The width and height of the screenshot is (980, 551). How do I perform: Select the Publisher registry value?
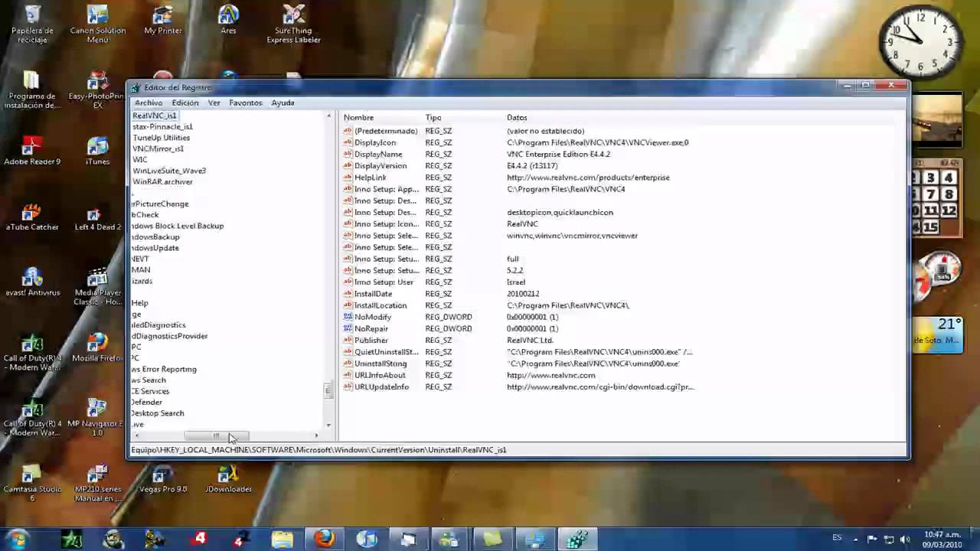(x=371, y=341)
